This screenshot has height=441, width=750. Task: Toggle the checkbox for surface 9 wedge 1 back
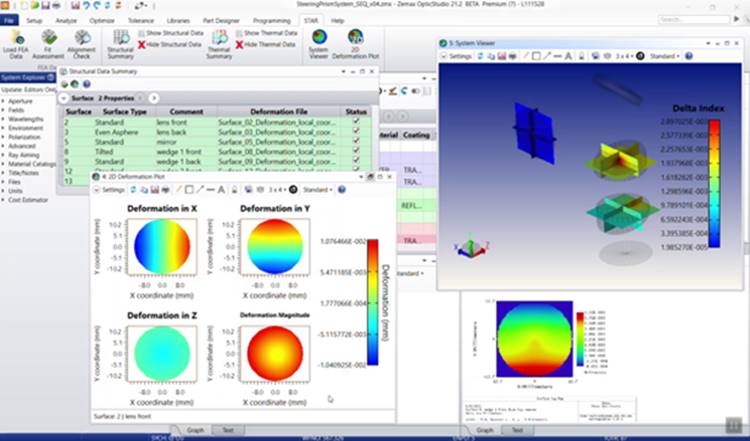click(356, 161)
